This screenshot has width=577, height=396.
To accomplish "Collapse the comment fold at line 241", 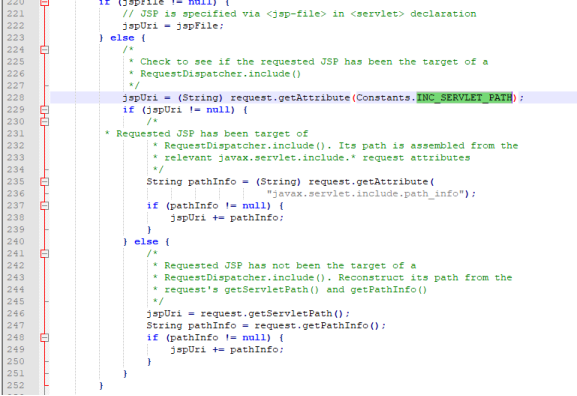I will click(45, 254).
